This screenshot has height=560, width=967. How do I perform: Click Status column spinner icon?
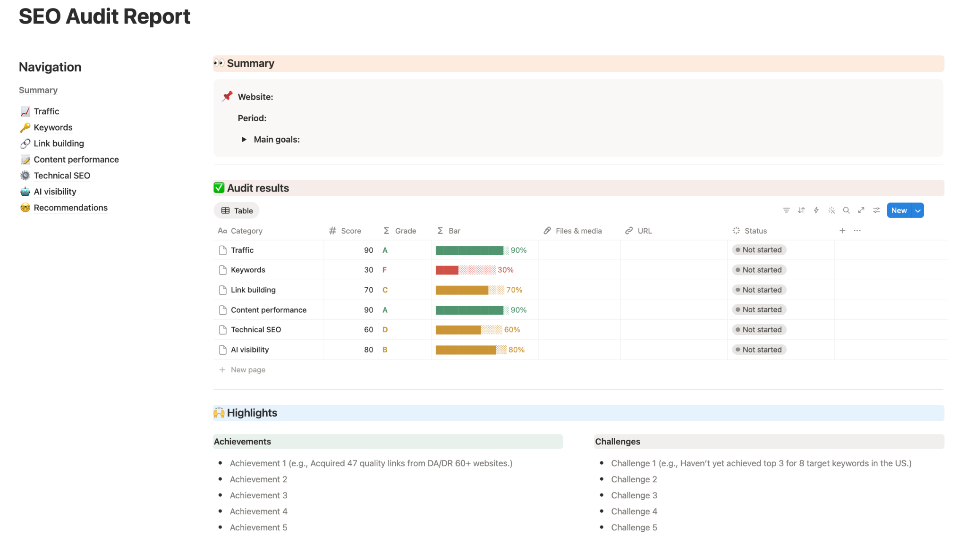(736, 231)
